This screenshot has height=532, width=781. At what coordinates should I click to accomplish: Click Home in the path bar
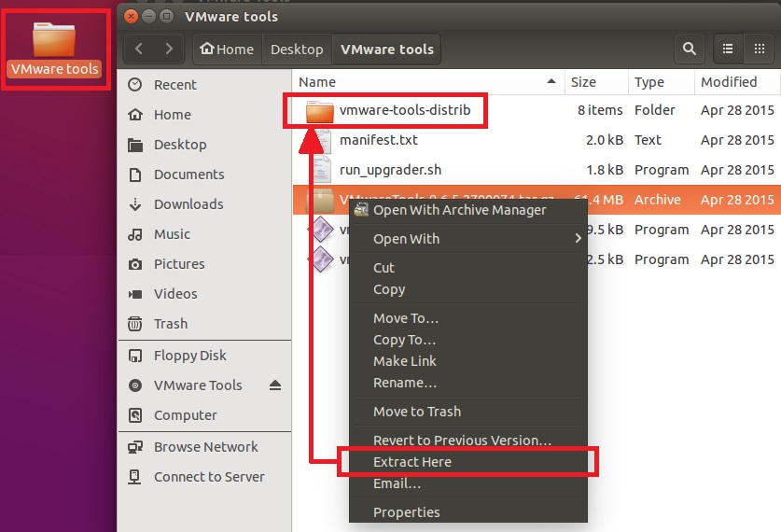pos(227,49)
